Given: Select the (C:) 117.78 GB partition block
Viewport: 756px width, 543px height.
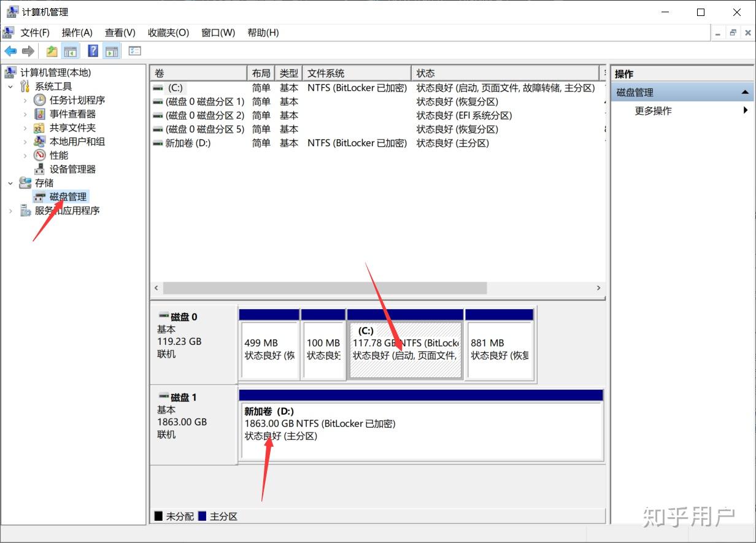Looking at the screenshot, I should [405, 349].
